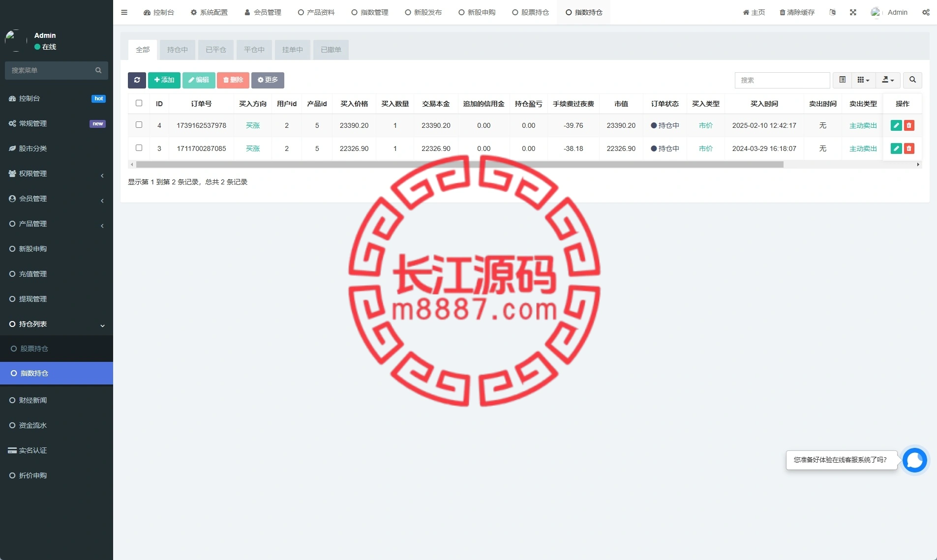Viewport: 937px width, 560px height.
Task: Open the export data dropdown
Action: 888,80
